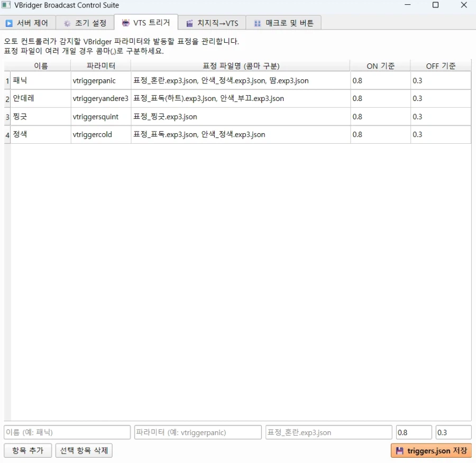The image size is (476, 463).
Task: Select the play icon on 서버 제어 tab
Action: [x=10, y=23]
